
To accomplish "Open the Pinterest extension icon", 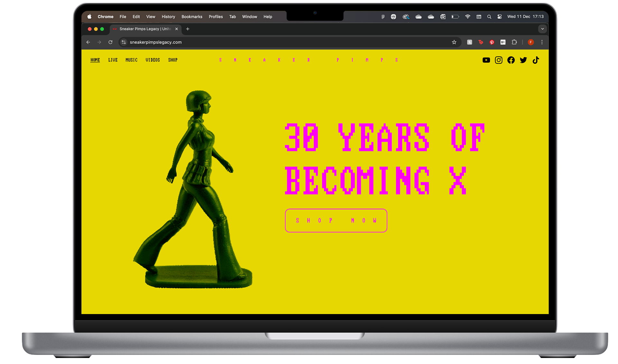I will pyautogui.click(x=492, y=42).
